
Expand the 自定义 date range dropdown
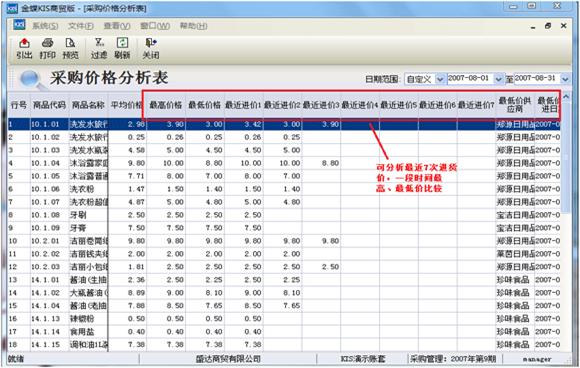440,79
